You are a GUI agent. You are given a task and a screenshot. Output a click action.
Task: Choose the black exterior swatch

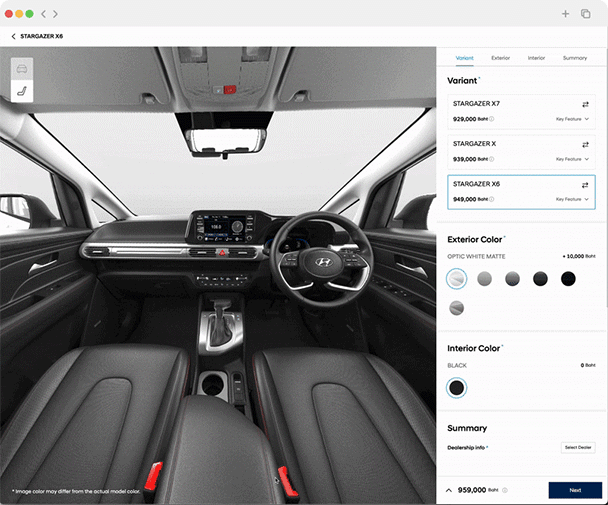point(568,279)
